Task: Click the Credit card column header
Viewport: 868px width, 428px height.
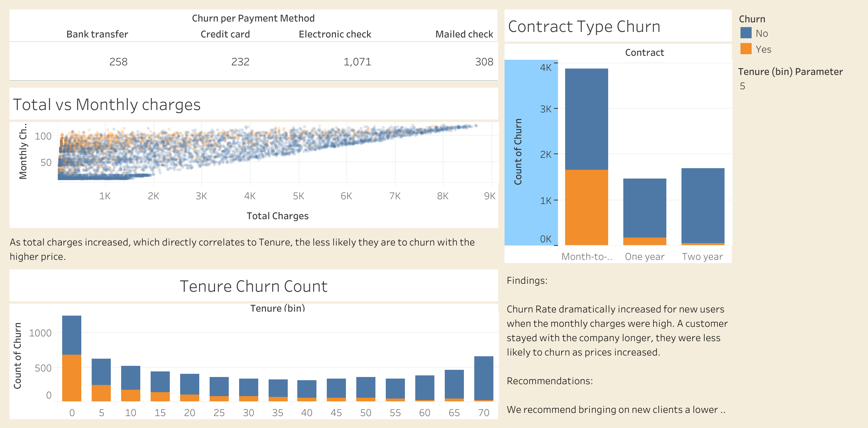Action: tap(225, 34)
